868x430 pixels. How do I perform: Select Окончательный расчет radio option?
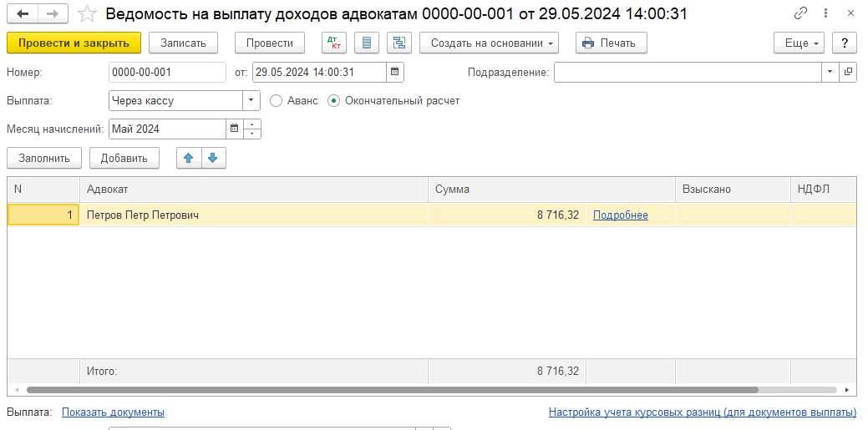click(334, 101)
